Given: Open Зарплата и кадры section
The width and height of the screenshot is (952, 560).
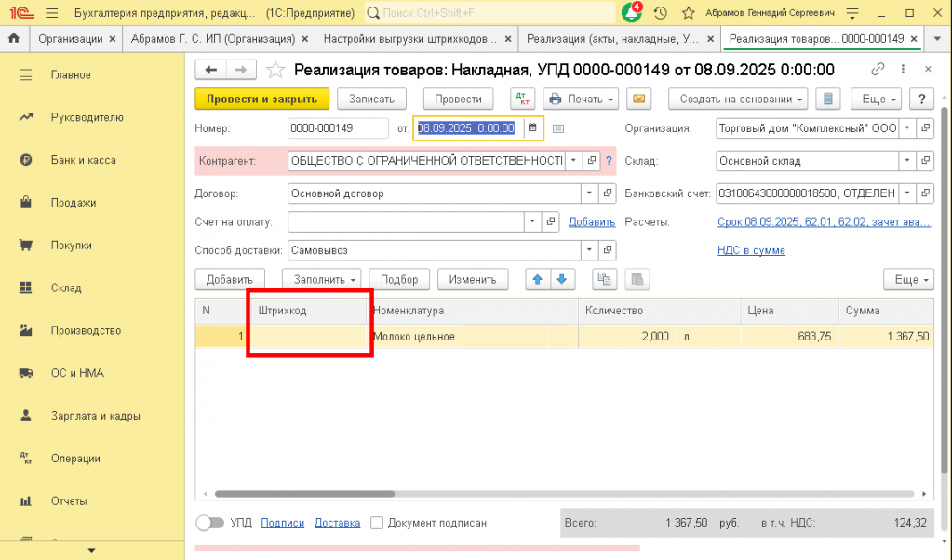Looking at the screenshot, I should [x=95, y=416].
